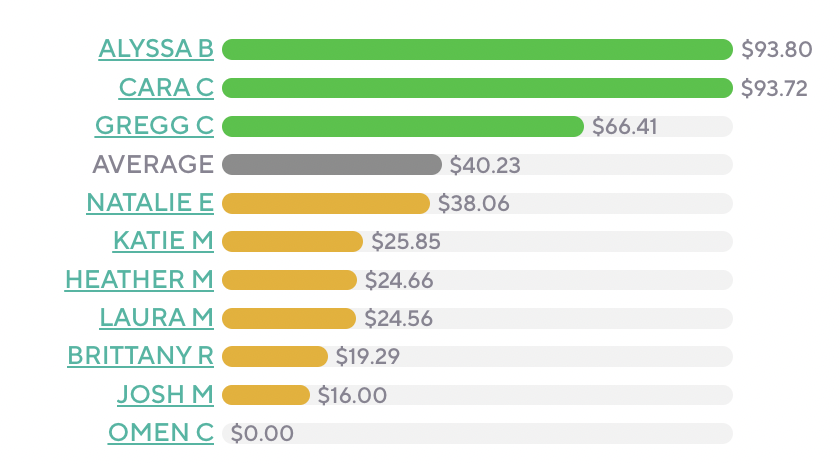The width and height of the screenshot is (840, 464).
Task: Click Josh M's short yellow bar
Action: (265, 395)
